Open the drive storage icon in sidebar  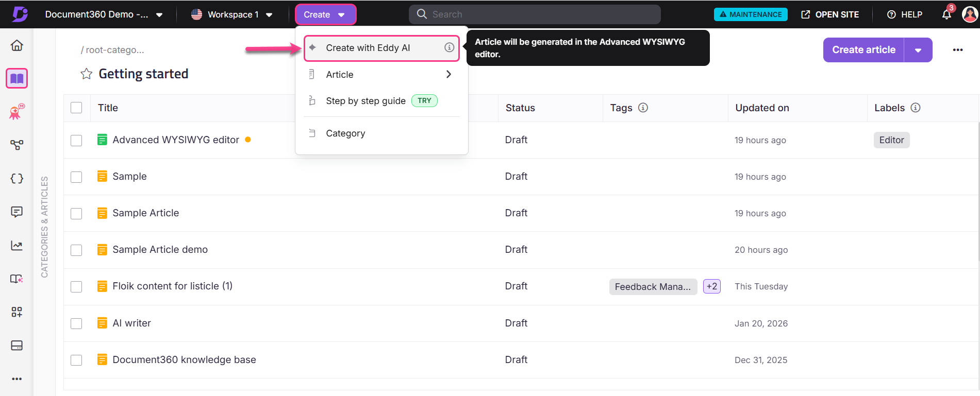point(17,345)
